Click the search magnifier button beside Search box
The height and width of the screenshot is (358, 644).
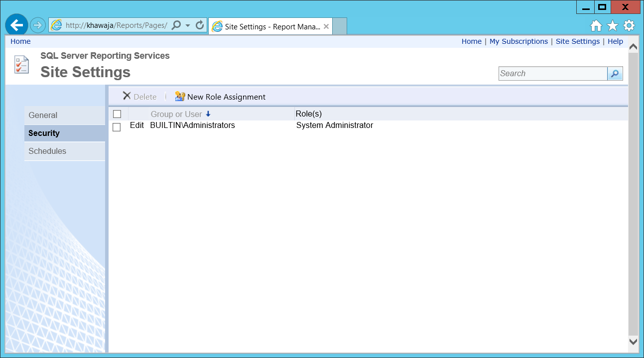pyautogui.click(x=615, y=74)
